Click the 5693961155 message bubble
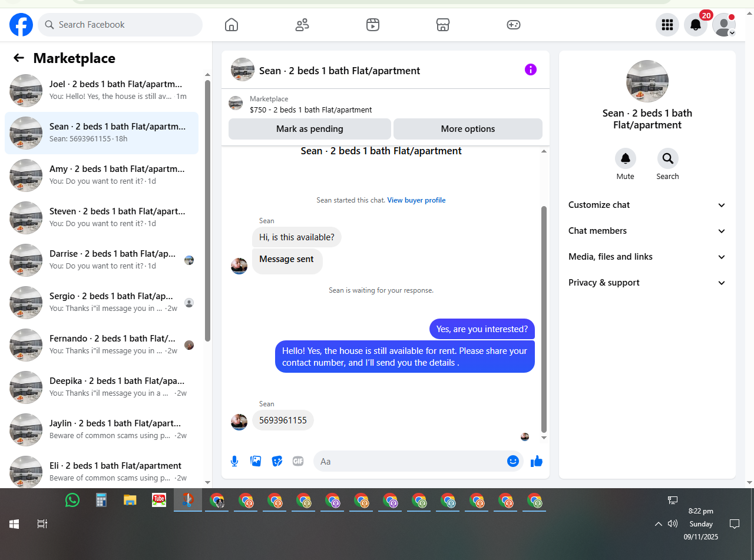Screen dimensions: 754x560 [283, 420]
